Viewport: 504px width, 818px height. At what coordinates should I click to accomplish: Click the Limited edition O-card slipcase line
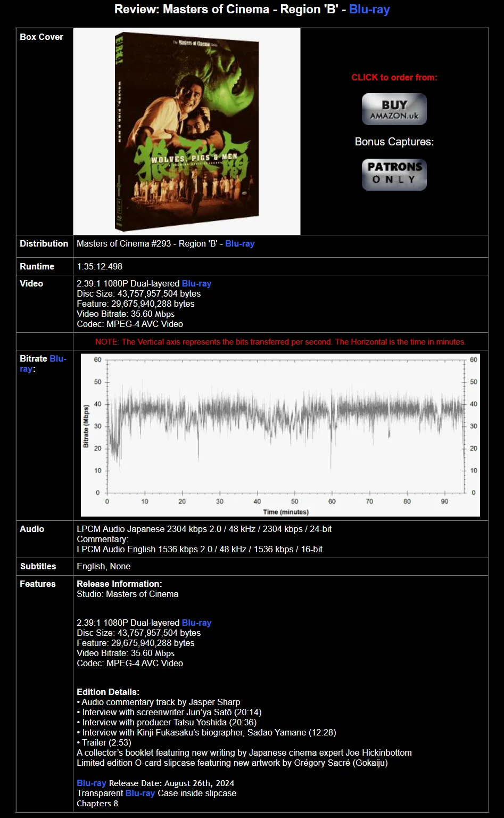tap(233, 763)
